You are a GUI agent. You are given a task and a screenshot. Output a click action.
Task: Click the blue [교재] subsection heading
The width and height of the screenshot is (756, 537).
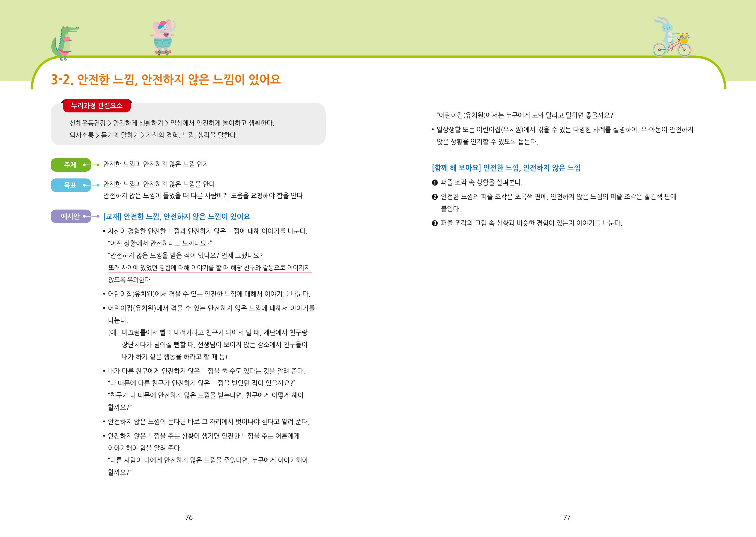(x=177, y=217)
